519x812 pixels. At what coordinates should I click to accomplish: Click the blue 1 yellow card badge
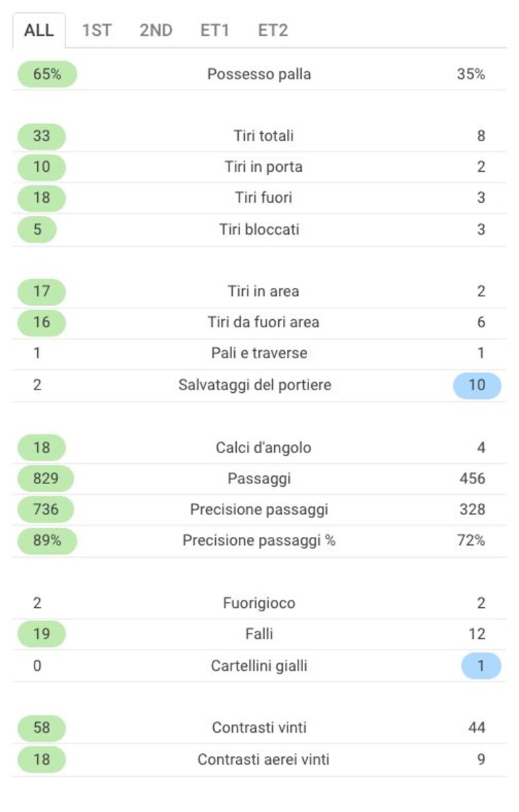coord(481,666)
